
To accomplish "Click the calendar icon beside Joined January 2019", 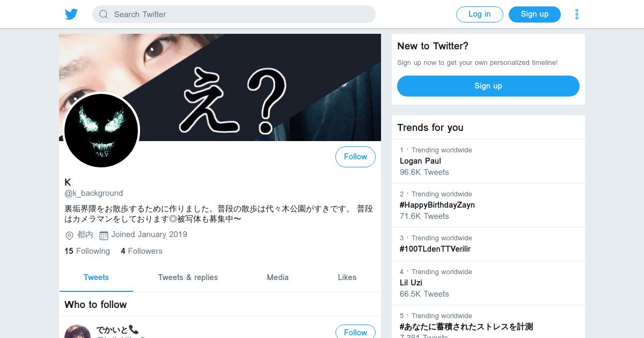I will (x=104, y=236).
